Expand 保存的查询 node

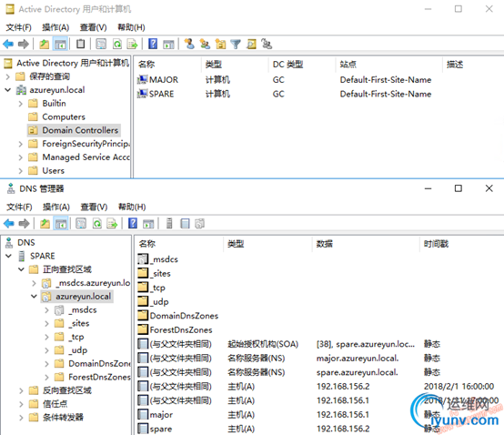coord(7,76)
